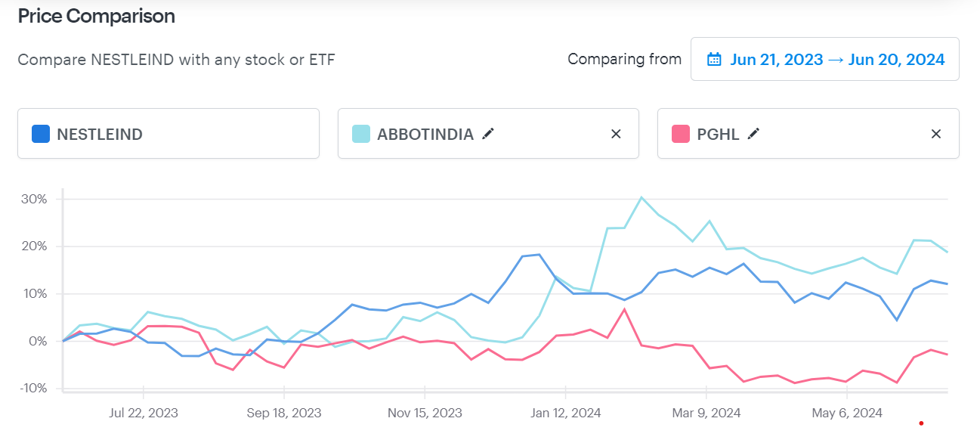Click the 'Comparing from' label
980x443 pixels.
point(624,59)
